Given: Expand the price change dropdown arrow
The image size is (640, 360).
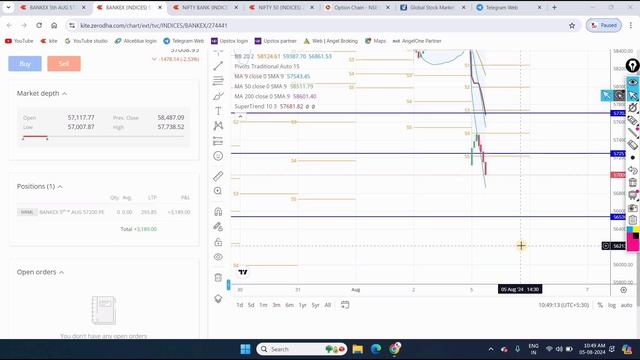Looking at the screenshot, I should click(x=154, y=59).
